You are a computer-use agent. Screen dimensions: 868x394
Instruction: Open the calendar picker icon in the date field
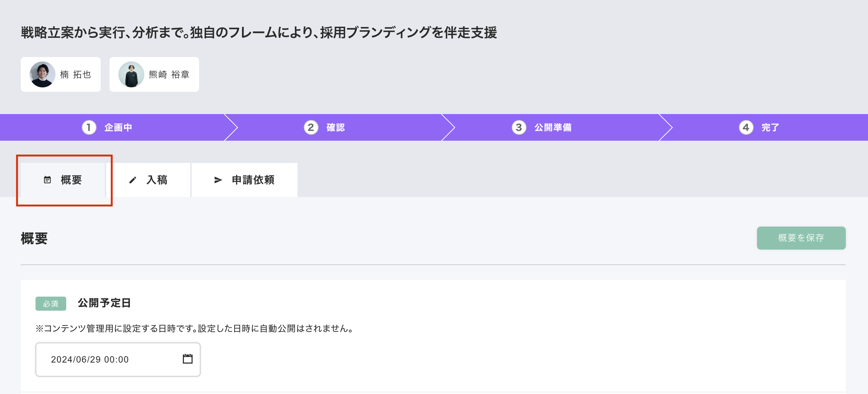188,359
